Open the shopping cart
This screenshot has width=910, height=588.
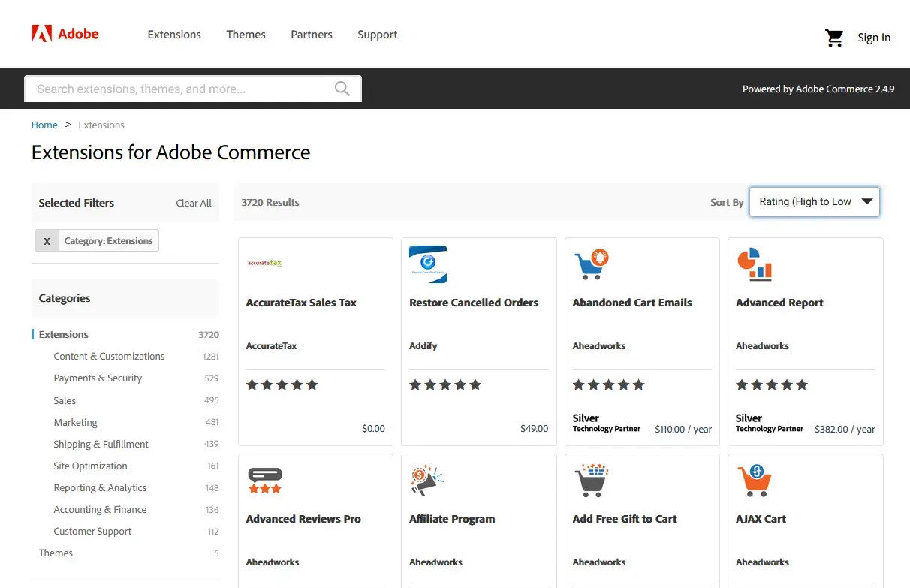click(834, 38)
